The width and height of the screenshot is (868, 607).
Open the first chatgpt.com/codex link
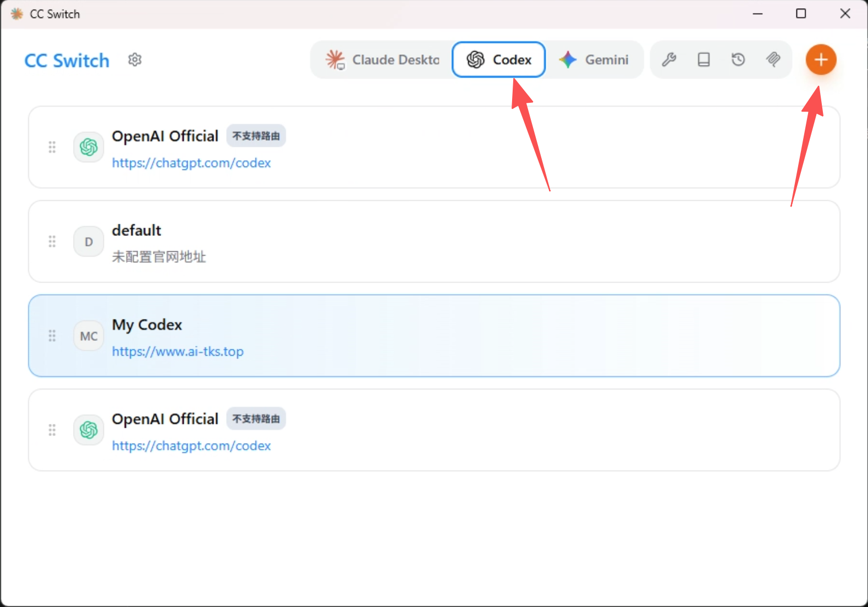point(191,163)
